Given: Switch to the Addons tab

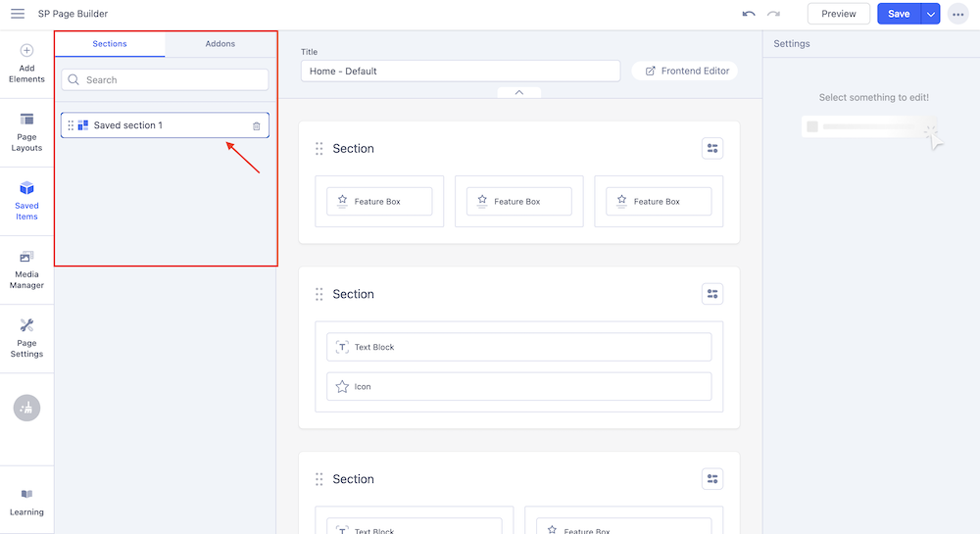Looking at the screenshot, I should click(x=220, y=44).
